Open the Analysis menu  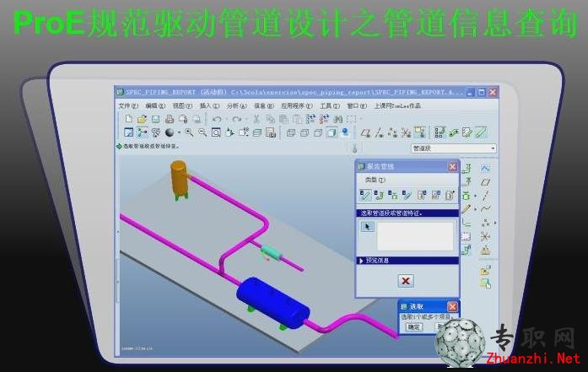click(236, 105)
